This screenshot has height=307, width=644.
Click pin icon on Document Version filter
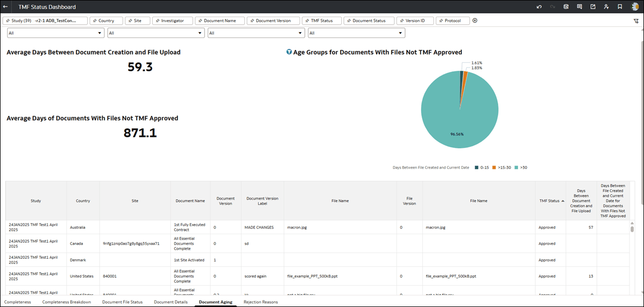coord(252,21)
